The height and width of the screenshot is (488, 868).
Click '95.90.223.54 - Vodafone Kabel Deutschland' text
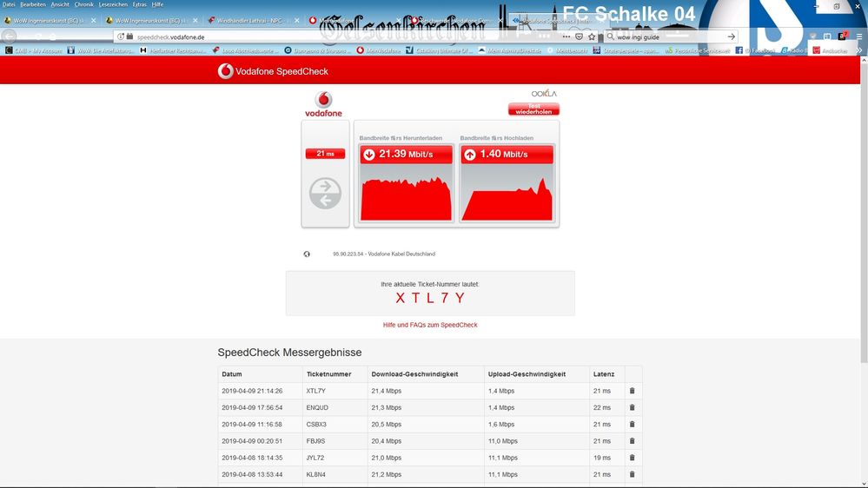click(x=384, y=254)
